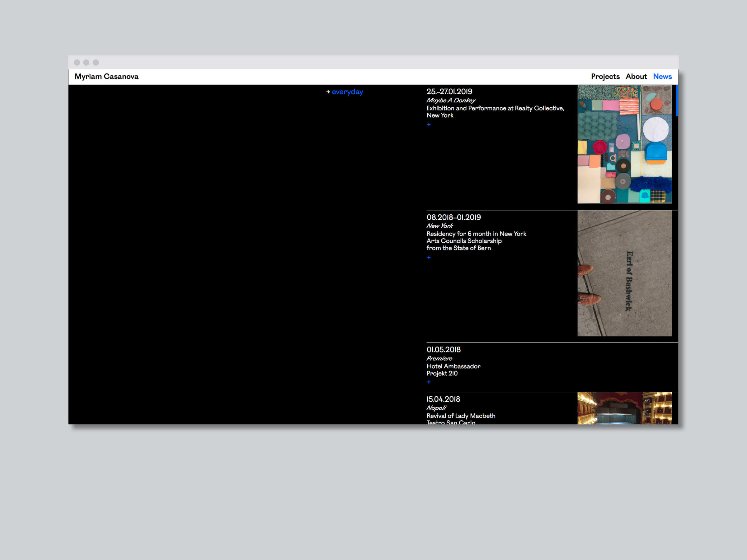Open the colorful collage thumbnail

624,144
